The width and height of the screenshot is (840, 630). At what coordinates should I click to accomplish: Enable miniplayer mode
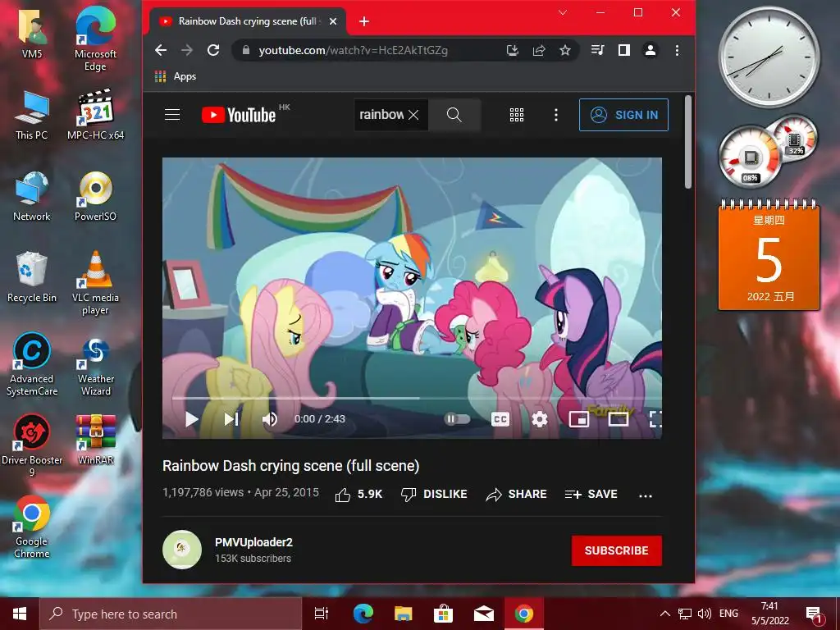coord(579,419)
